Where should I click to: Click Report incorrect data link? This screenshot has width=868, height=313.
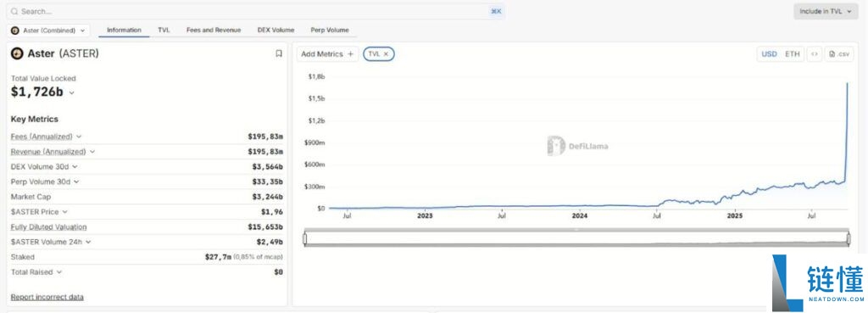pyautogui.click(x=47, y=297)
